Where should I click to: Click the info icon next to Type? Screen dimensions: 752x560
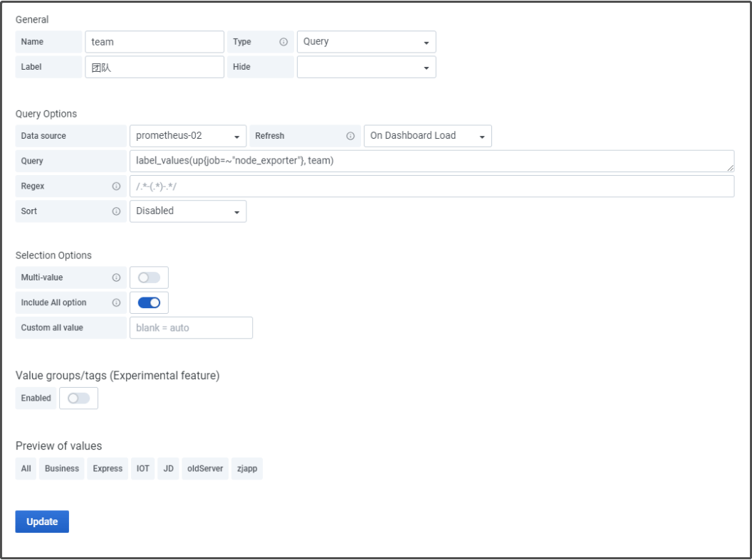pos(283,42)
